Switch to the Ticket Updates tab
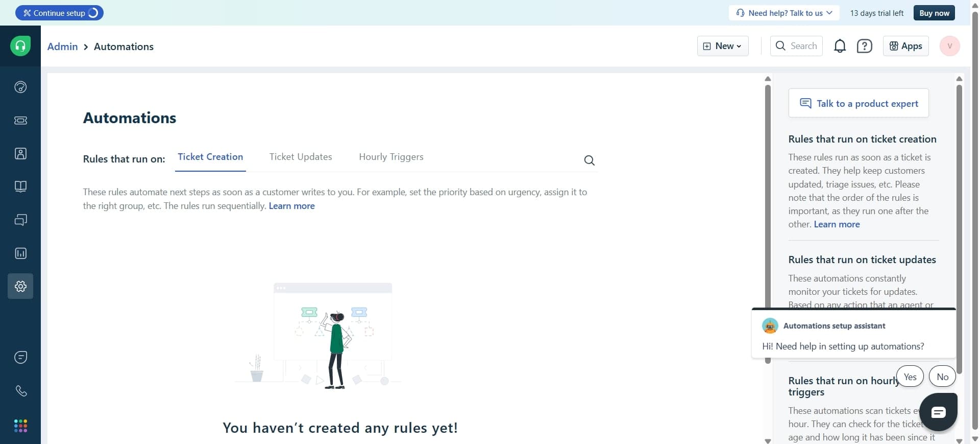 coord(301,157)
